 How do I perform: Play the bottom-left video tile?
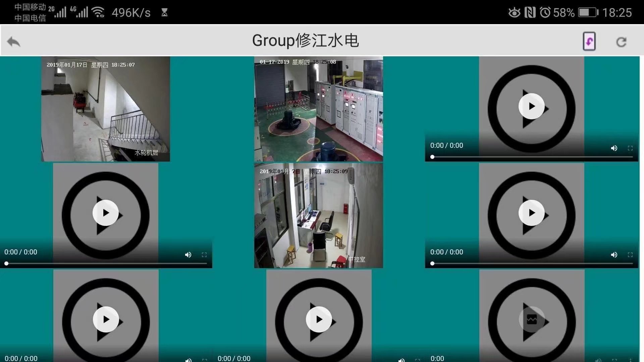(x=106, y=319)
